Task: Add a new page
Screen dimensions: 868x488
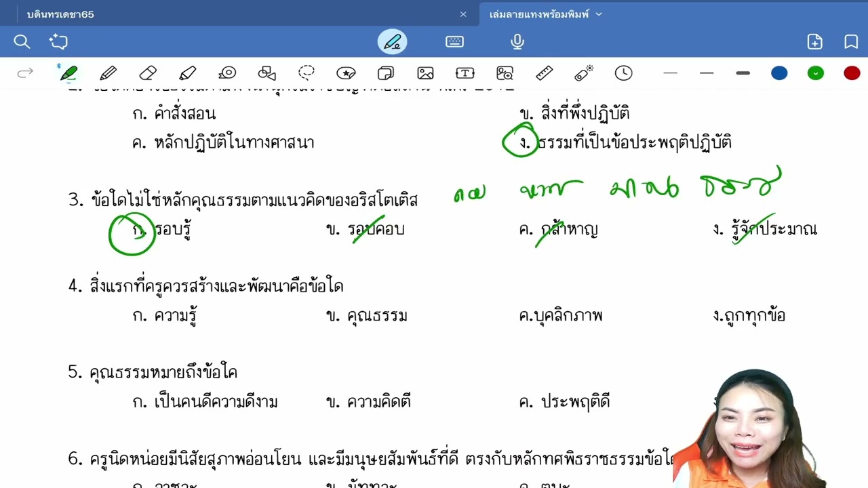Action: (815, 42)
